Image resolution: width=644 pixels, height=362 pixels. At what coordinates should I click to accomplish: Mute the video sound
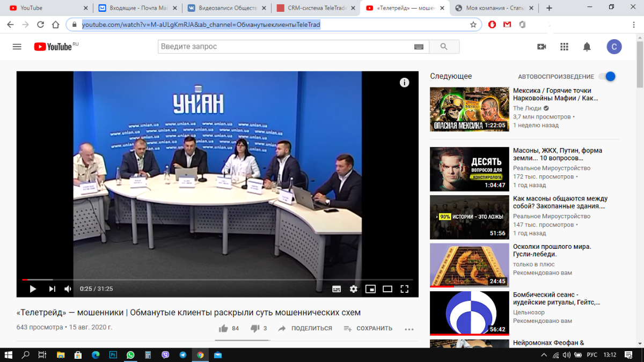[x=68, y=289]
